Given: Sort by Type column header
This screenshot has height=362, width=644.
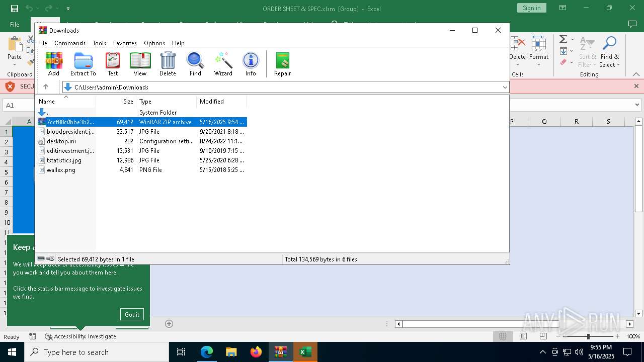Looking at the screenshot, I should click(x=166, y=102).
